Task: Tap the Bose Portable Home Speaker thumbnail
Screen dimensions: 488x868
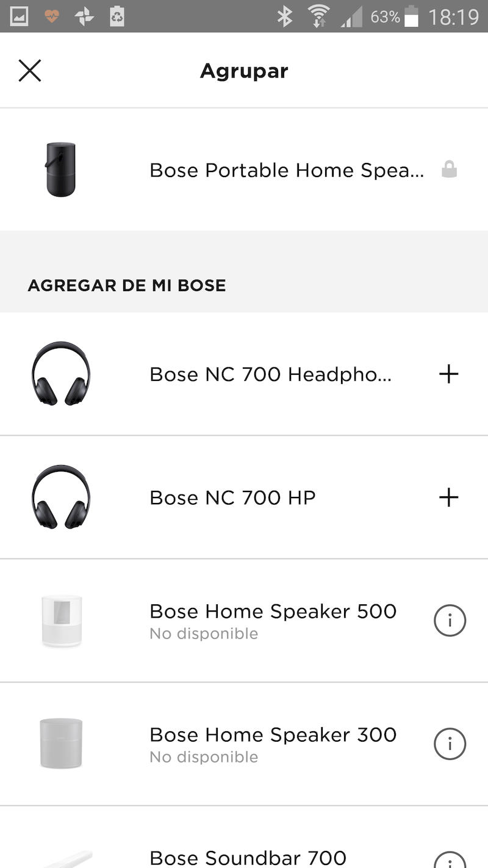Action: coord(61,170)
